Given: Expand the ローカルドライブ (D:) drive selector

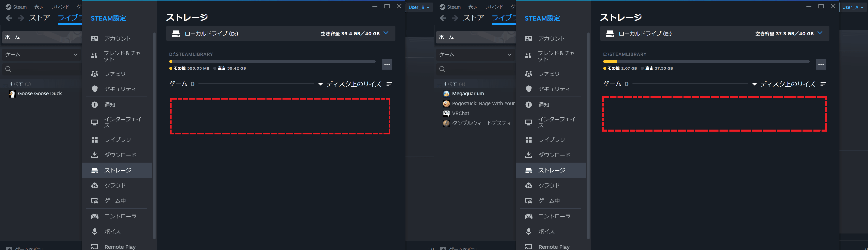Looking at the screenshot, I should pos(281,33).
